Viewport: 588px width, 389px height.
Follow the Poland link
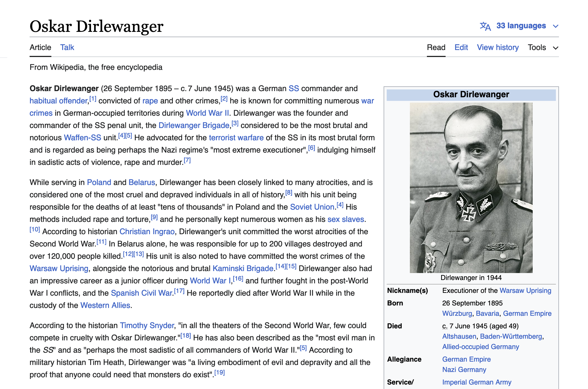99,182
